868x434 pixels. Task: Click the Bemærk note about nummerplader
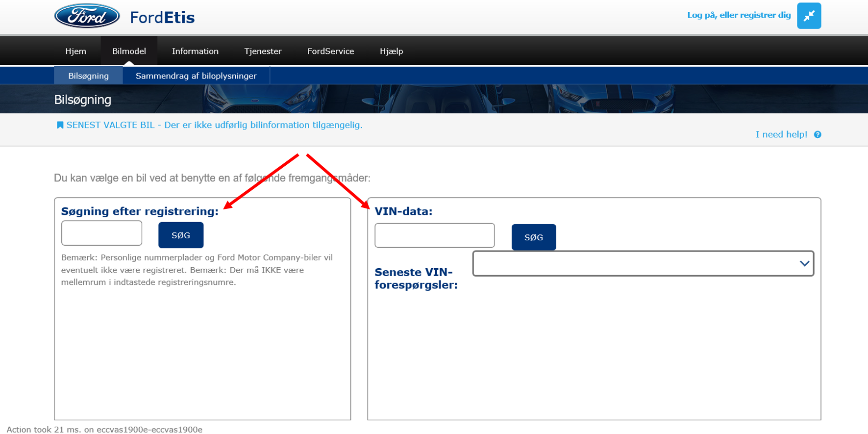(197, 270)
